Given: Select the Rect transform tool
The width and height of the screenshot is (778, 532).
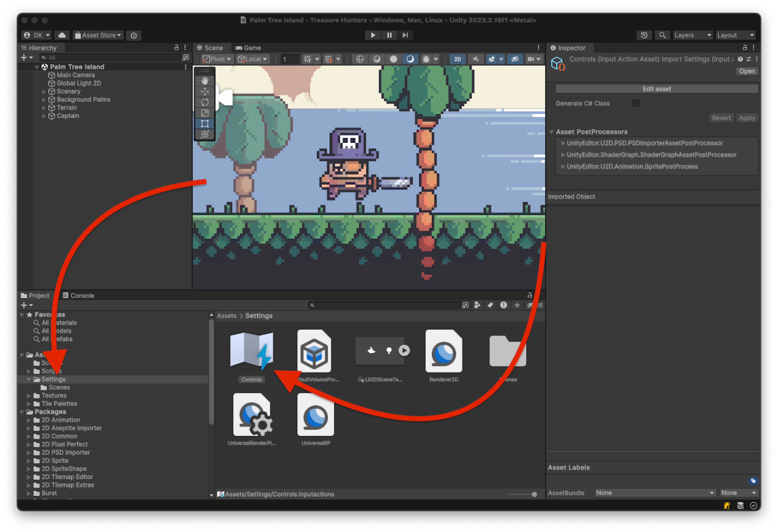Looking at the screenshot, I should click(205, 124).
